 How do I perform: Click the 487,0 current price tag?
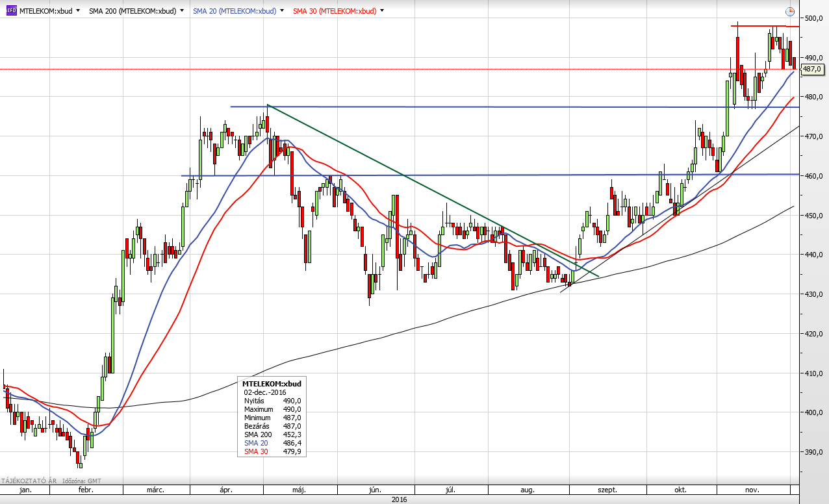[812, 69]
